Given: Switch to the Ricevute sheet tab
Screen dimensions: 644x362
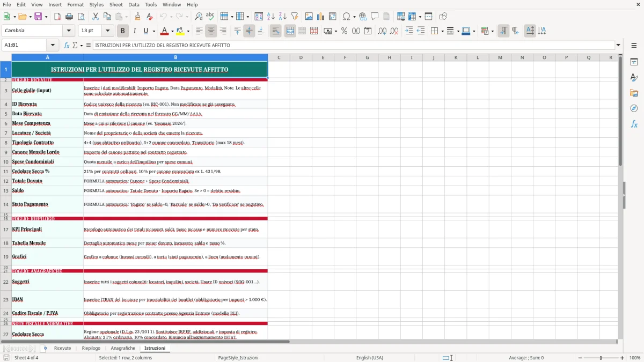Looking at the screenshot, I should (62, 348).
